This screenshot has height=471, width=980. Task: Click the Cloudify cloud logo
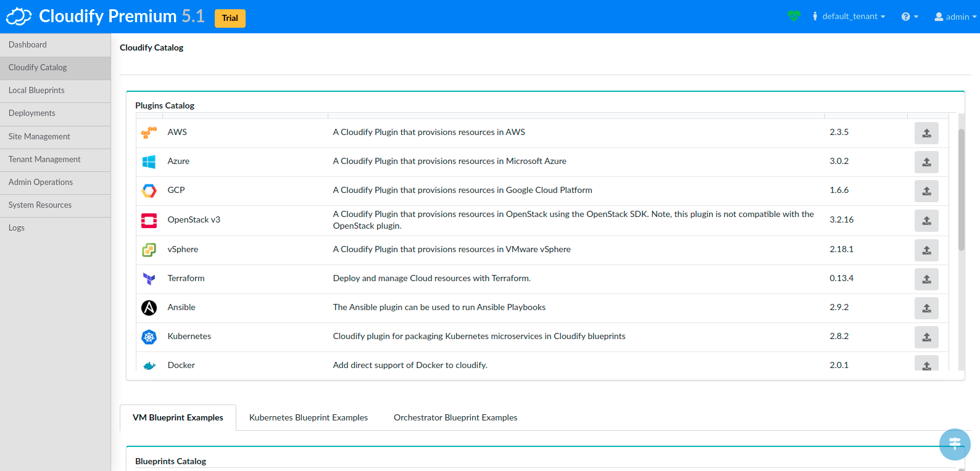pos(19,17)
